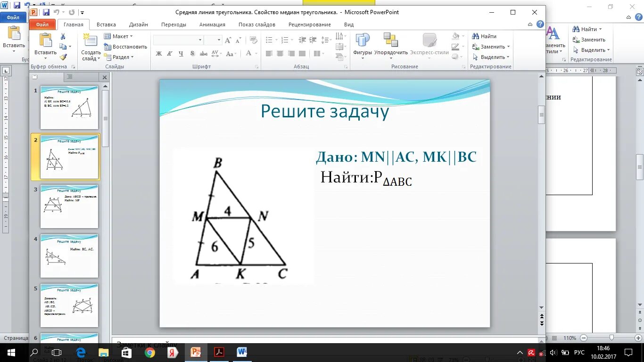Select the Format Painter brush icon
The image size is (644, 362).
pos(63,57)
